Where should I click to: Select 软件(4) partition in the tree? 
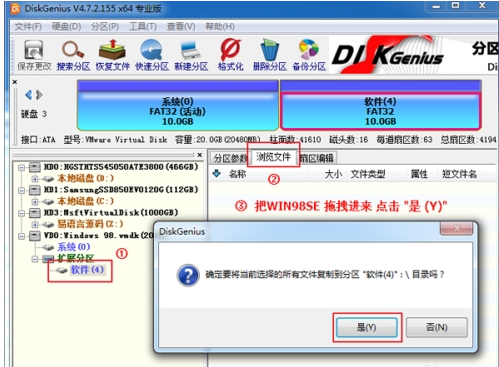[87, 269]
